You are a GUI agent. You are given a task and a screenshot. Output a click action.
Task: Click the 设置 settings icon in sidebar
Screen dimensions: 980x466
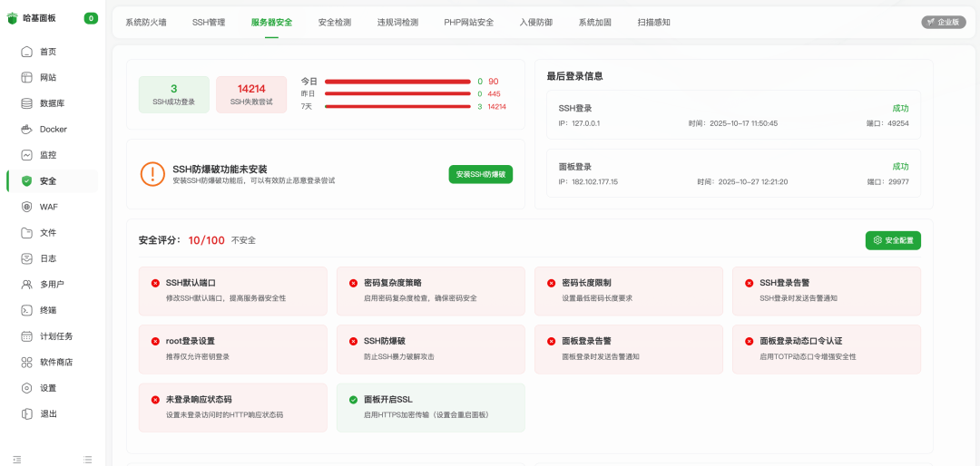click(x=27, y=388)
